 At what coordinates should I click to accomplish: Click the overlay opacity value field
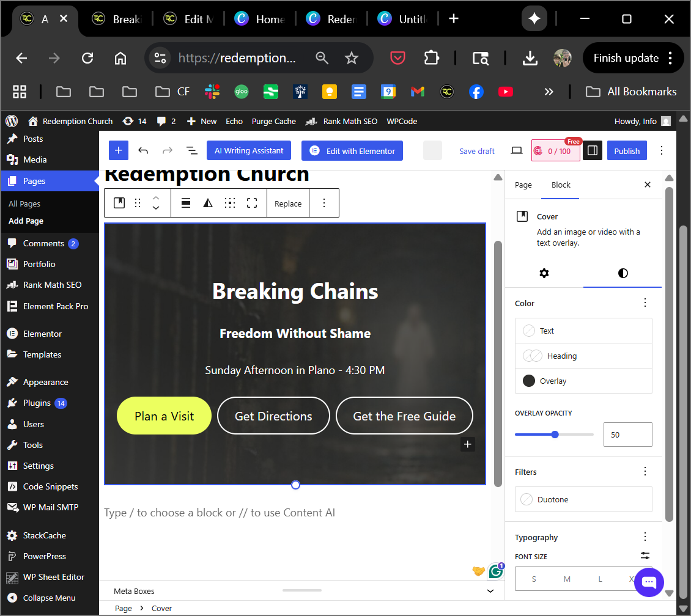coord(627,435)
